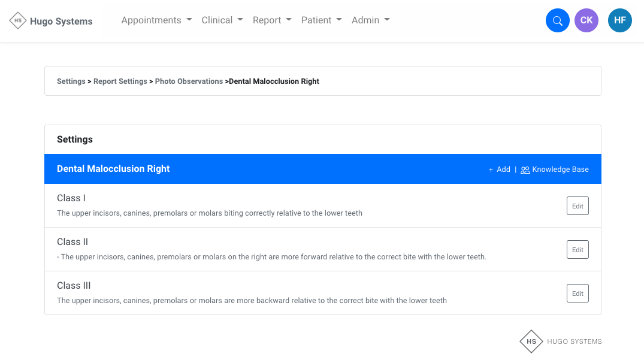Open the Patient menu
Viewport: 644px width, 360px height.
point(321,20)
